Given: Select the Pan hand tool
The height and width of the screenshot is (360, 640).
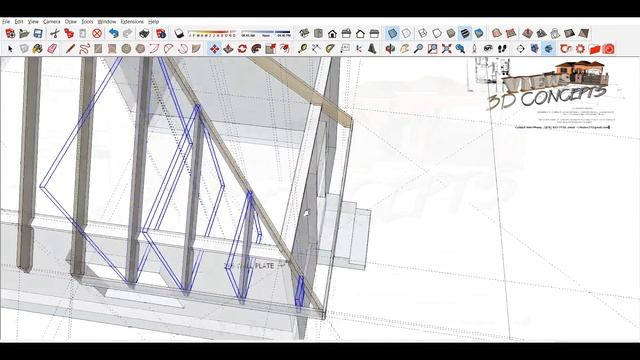Looking at the screenshot, I should [x=404, y=49].
